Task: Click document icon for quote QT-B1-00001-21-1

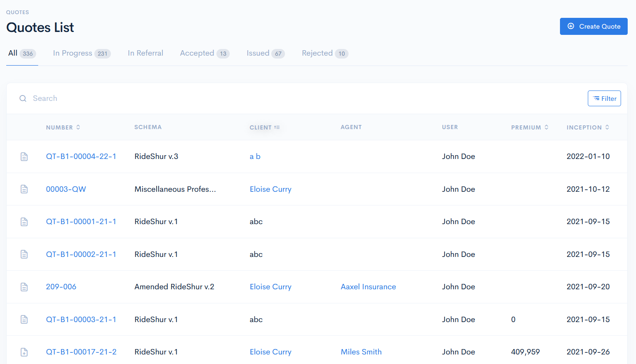Action: point(24,222)
